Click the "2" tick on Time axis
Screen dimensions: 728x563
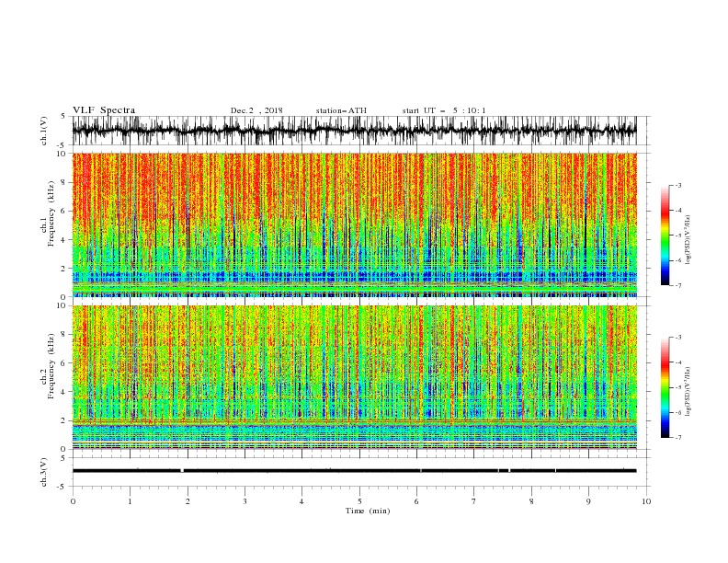pos(188,501)
